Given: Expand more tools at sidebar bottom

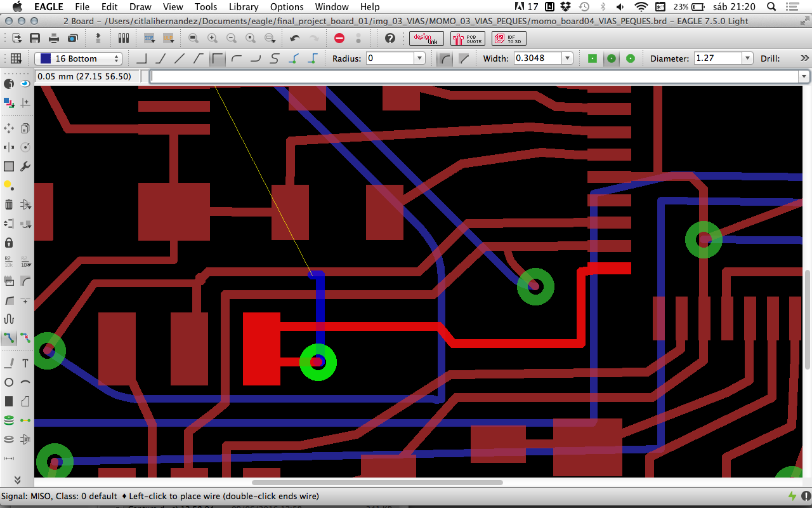Looking at the screenshot, I should [x=17, y=479].
